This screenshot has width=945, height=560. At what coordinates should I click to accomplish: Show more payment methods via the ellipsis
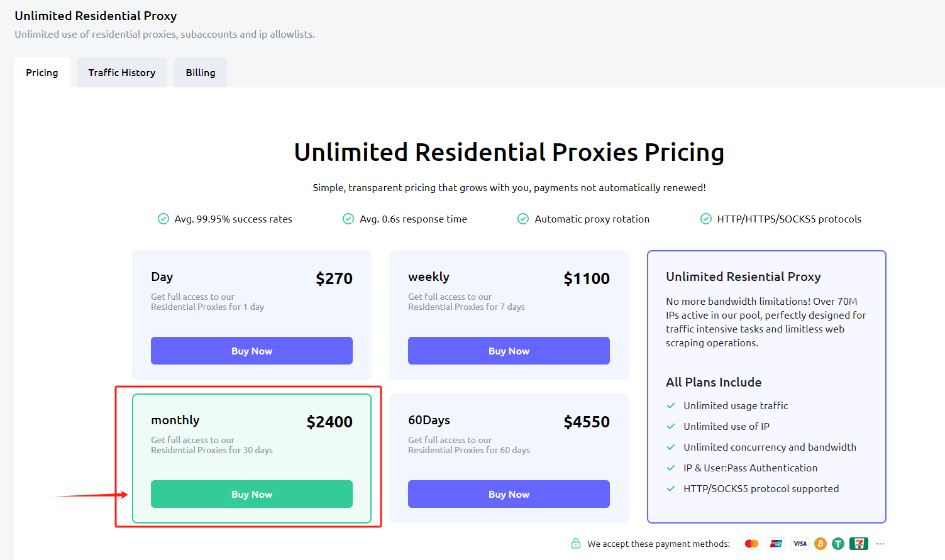(x=880, y=544)
